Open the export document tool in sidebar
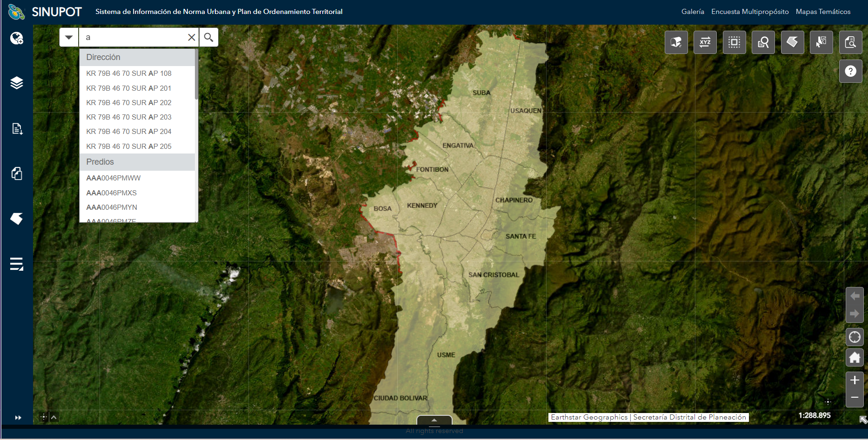 click(17, 129)
